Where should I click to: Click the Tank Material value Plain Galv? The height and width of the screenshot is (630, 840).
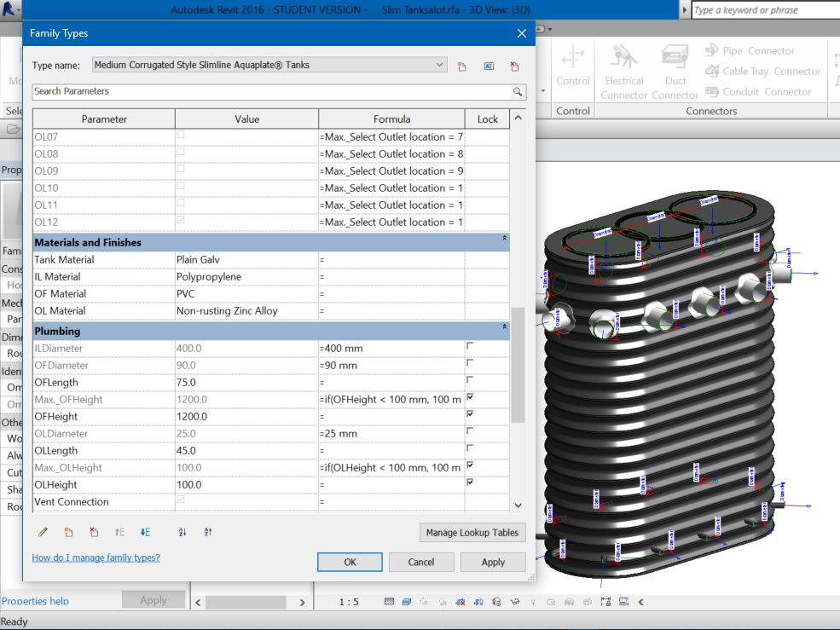[x=198, y=260]
